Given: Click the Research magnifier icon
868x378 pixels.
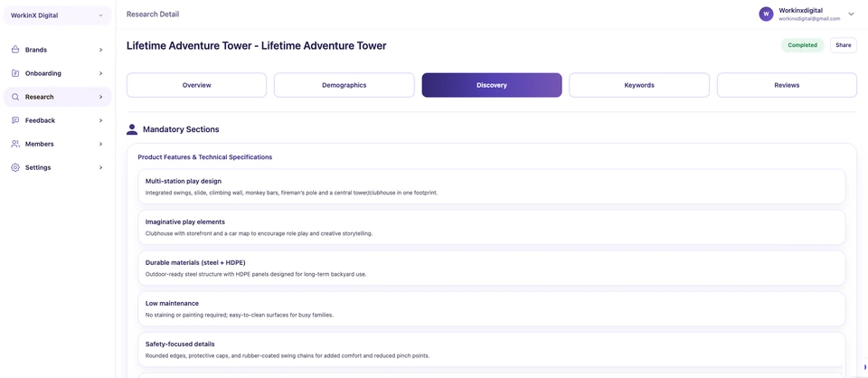Looking at the screenshot, I should [x=15, y=97].
